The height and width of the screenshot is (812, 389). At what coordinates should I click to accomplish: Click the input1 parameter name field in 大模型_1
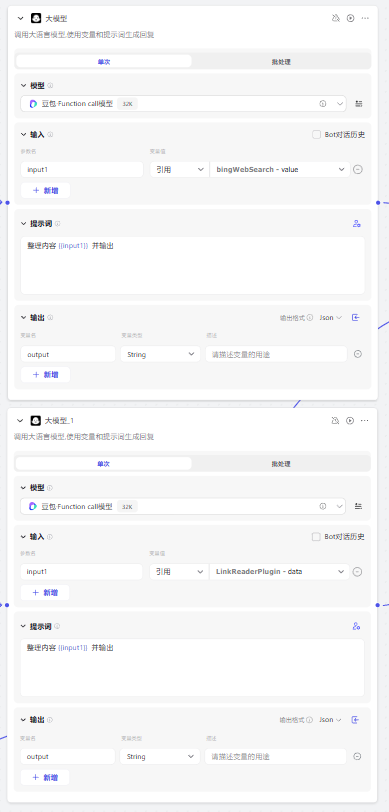pos(81,572)
